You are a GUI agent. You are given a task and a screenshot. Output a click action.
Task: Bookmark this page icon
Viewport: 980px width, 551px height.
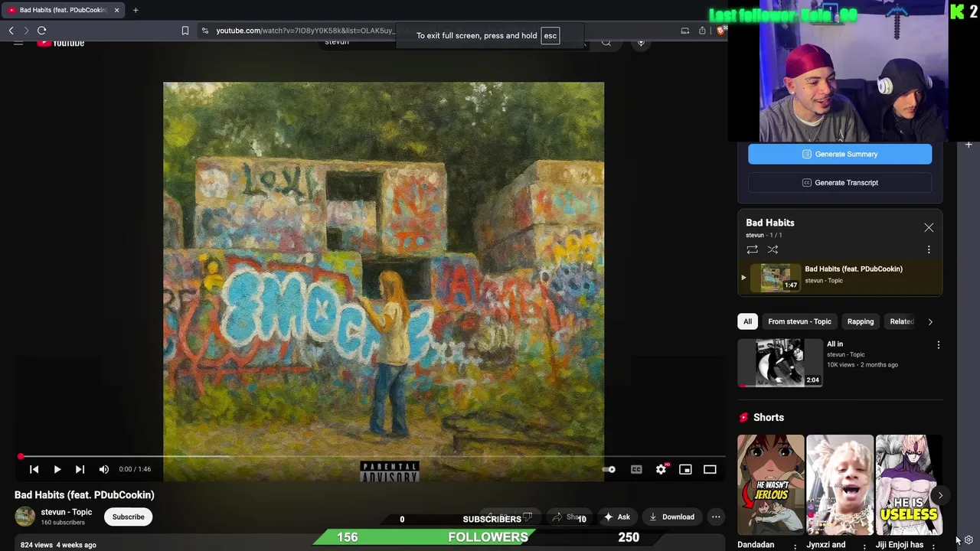point(185,31)
